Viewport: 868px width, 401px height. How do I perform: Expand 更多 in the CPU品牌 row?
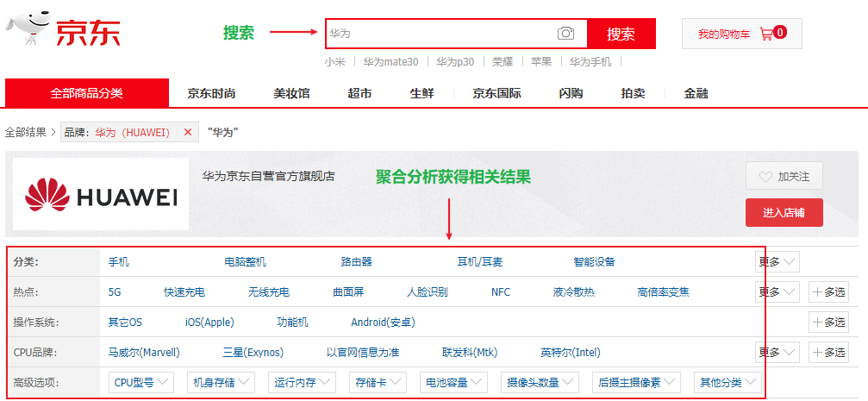click(x=777, y=352)
